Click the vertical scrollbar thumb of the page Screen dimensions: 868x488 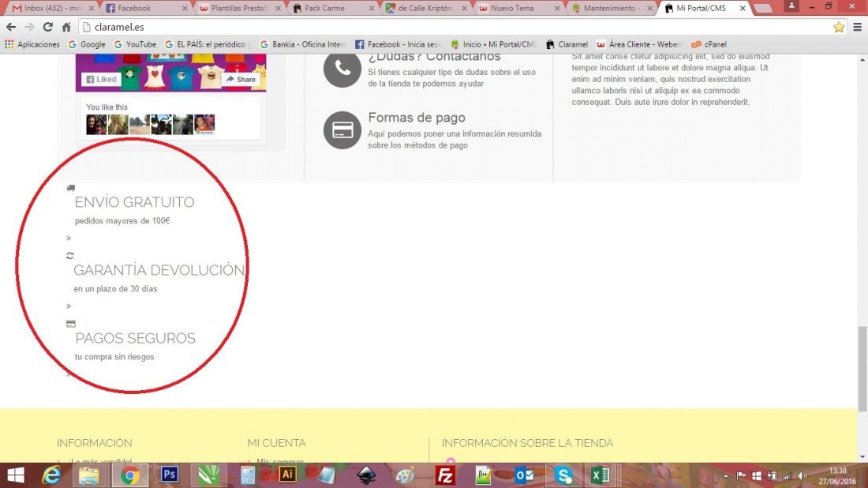(862, 369)
